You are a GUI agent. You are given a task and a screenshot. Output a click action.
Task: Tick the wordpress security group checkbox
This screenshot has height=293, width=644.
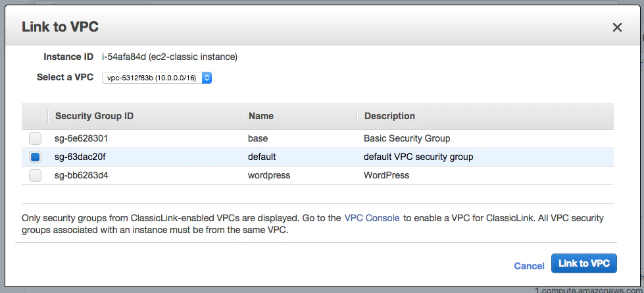(35, 176)
